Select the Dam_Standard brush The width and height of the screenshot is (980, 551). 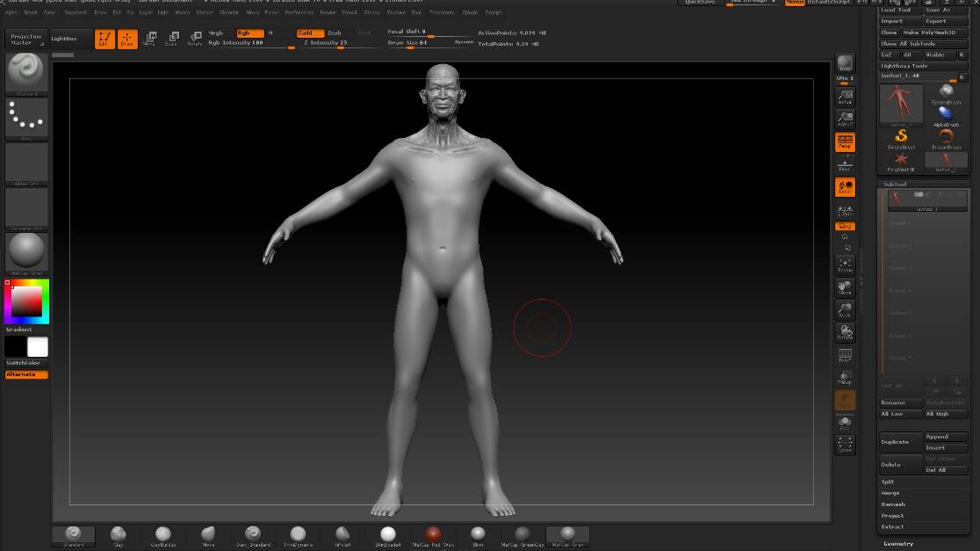[253, 535]
